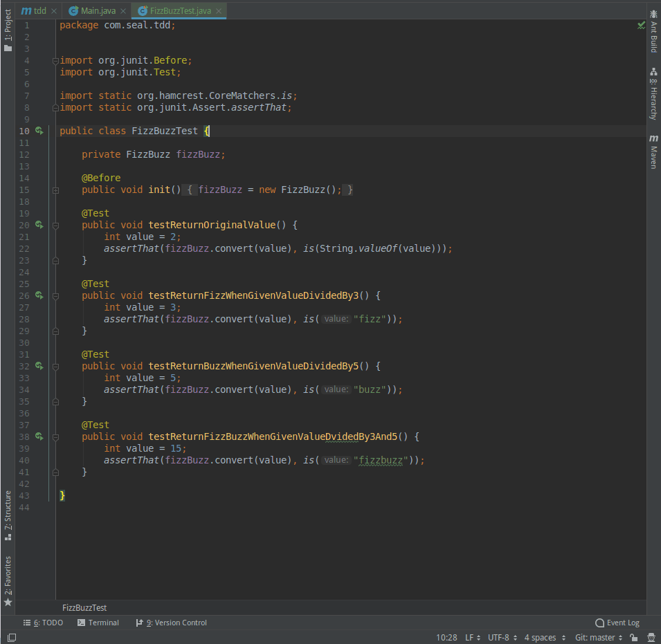Screen dimensions: 661x644
Task: Run testReturnBuzzWhenGivenValueDividedBy5 gutter icon
Action: (39, 366)
